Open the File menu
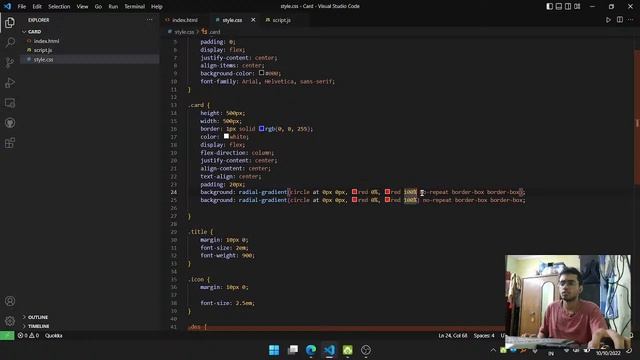This screenshot has width=640, height=360. [x=22, y=7]
